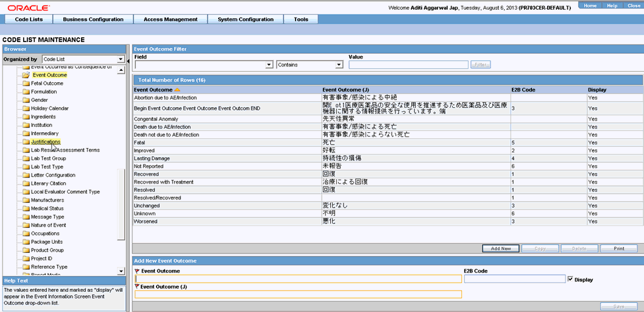Sort by Event Outcome ascending arrow
The height and width of the screenshot is (312, 644).
coord(177,90)
